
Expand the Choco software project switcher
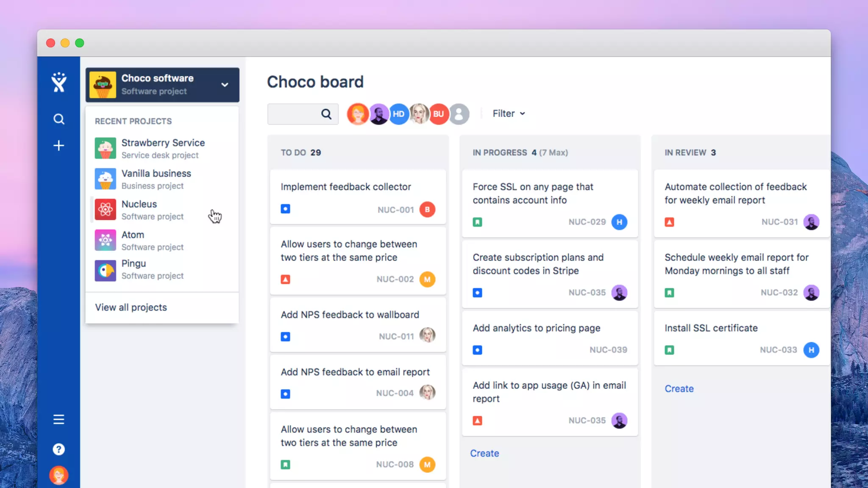[225, 85]
